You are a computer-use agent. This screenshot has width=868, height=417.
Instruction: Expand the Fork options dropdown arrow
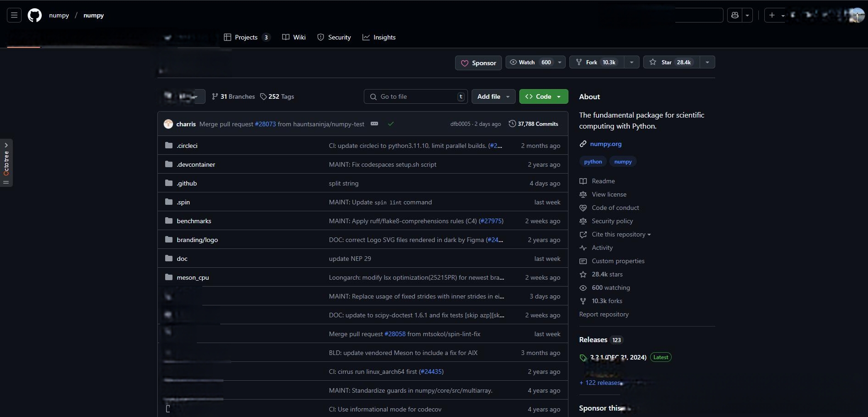[x=632, y=62]
